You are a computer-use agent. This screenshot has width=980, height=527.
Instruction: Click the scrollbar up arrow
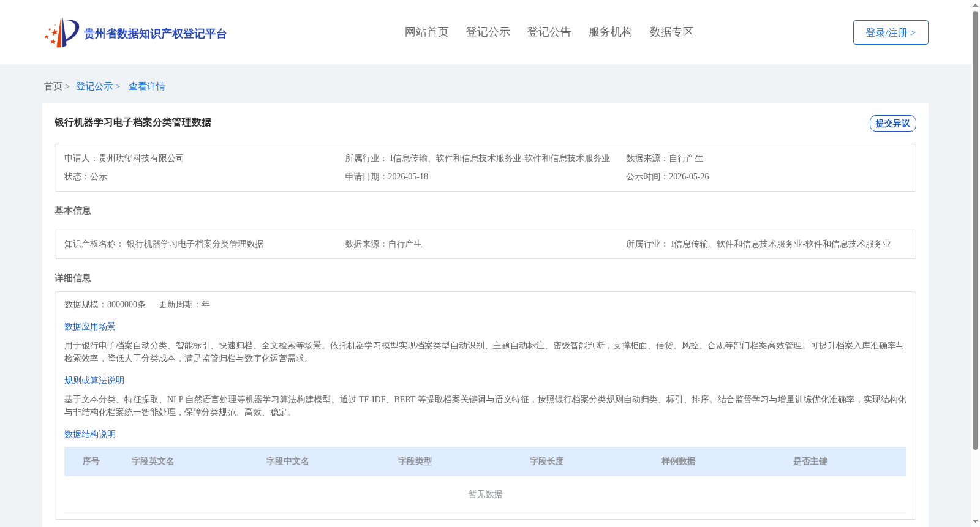pyautogui.click(x=975, y=5)
